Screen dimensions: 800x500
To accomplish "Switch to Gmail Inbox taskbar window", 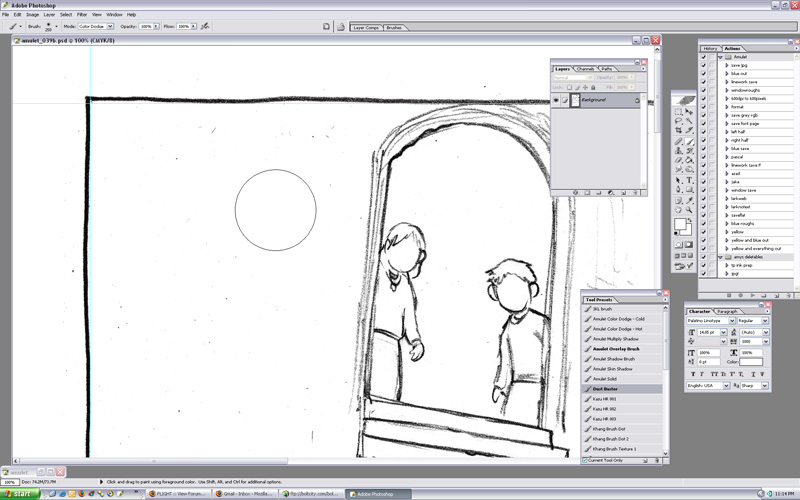I will click(x=245, y=494).
